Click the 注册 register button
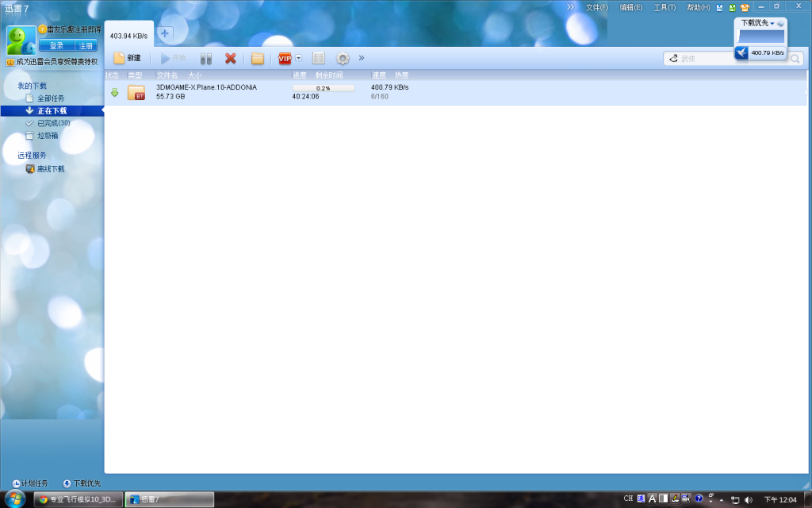Image resolution: width=812 pixels, height=508 pixels. [86, 45]
